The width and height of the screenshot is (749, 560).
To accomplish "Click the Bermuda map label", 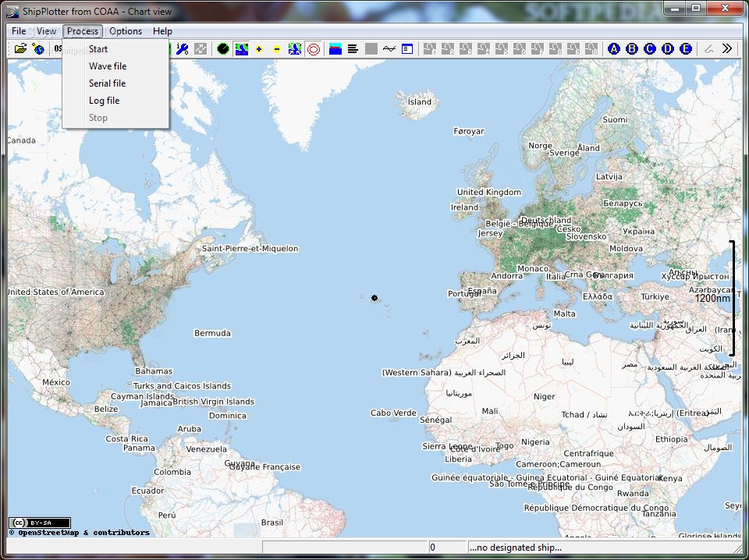I will click(212, 333).
